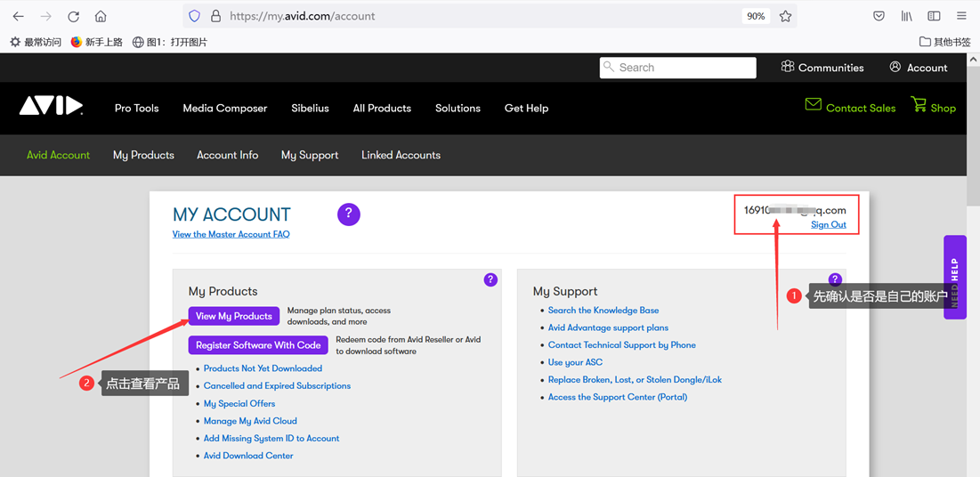Viewport: 980px width, 477px height.
Task: Bookmark this page with star icon
Action: (x=785, y=16)
